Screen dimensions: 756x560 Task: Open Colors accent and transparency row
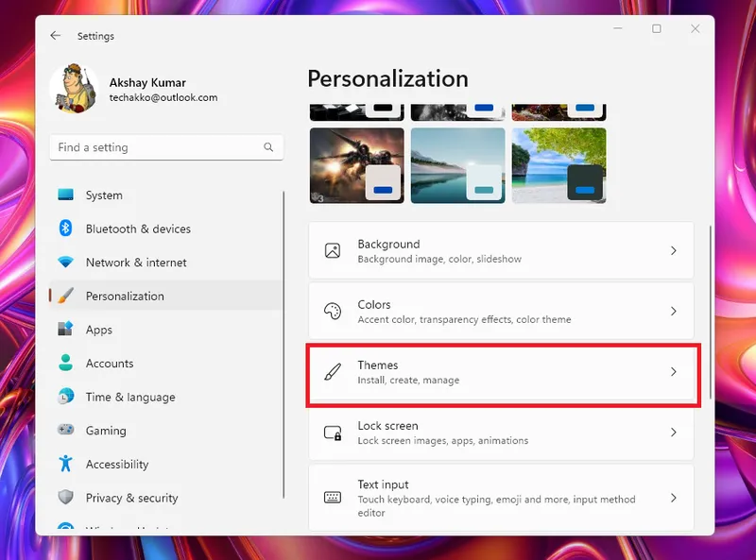tap(501, 312)
